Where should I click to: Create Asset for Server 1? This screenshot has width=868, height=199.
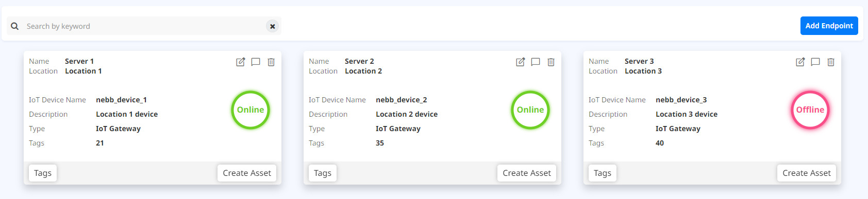247,173
